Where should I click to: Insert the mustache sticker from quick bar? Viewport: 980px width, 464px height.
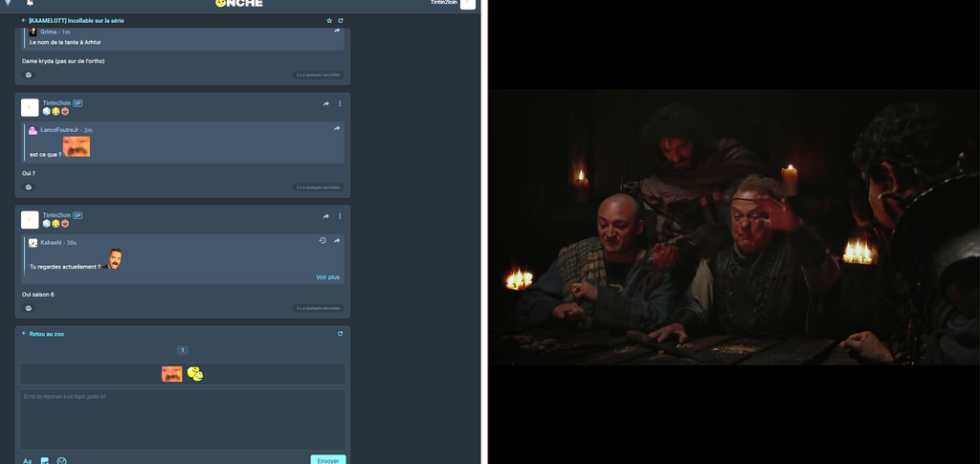[172, 374]
